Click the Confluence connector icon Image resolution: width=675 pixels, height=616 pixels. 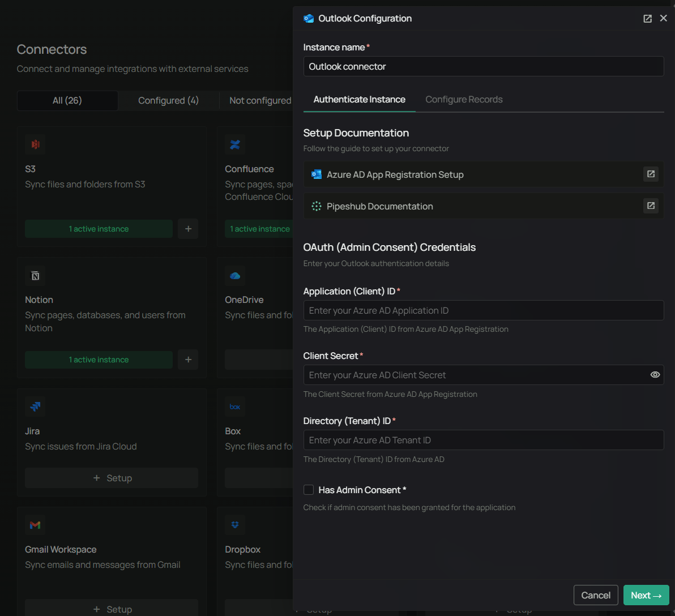(x=235, y=144)
